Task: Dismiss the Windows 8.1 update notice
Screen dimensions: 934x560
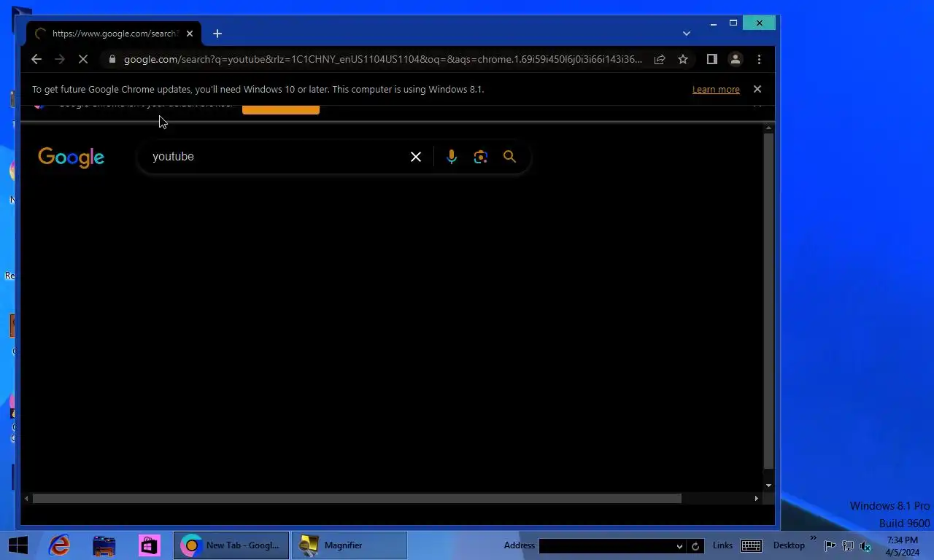Action: click(x=757, y=89)
